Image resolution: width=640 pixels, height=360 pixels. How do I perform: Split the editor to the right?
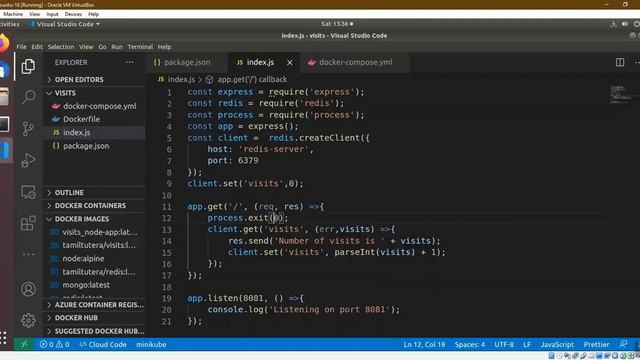tap(620, 62)
